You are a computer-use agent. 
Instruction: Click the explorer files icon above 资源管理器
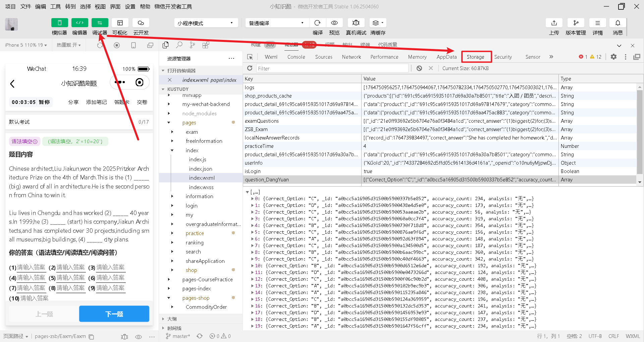(x=166, y=45)
